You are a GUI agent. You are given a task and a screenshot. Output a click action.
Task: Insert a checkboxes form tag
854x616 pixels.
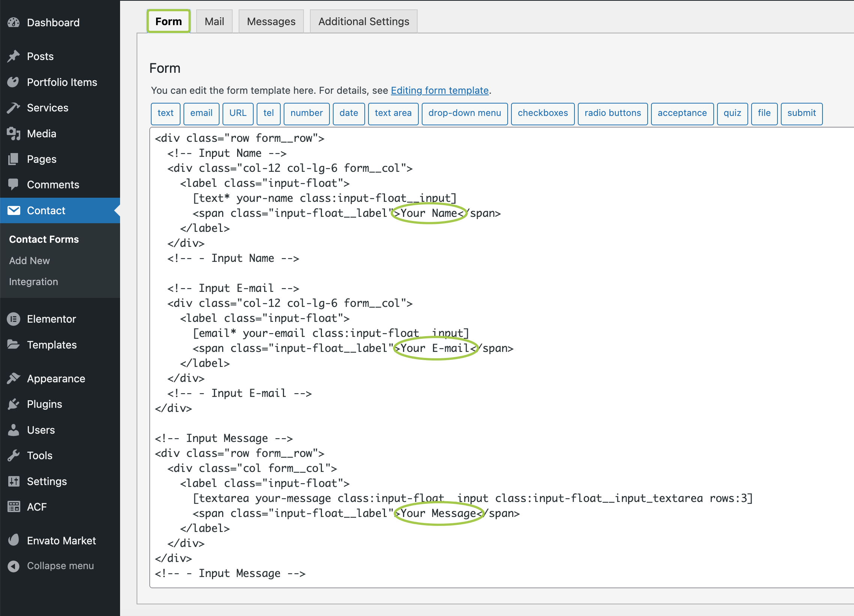pos(542,113)
